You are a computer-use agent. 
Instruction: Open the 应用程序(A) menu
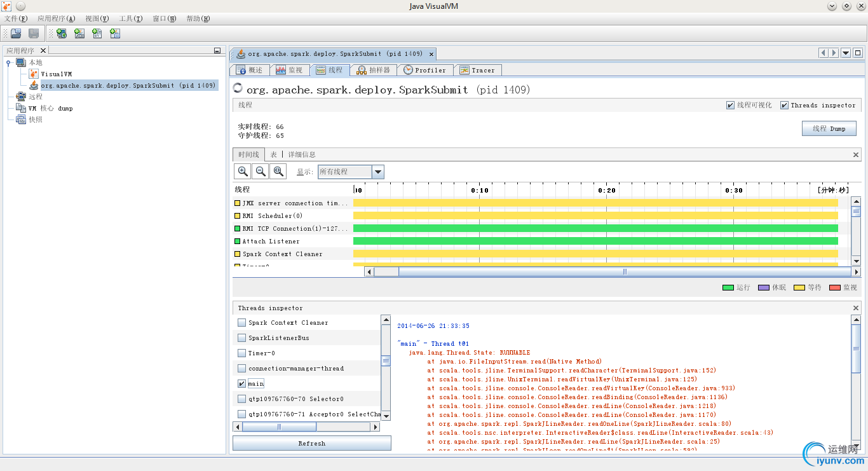pyautogui.click(x=57, y=18)
